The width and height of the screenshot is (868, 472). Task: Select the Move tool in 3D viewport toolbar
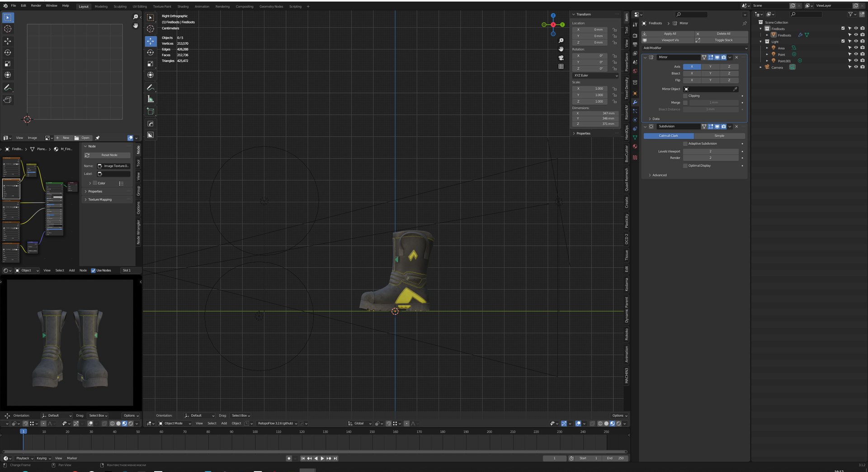pos(151,41)
